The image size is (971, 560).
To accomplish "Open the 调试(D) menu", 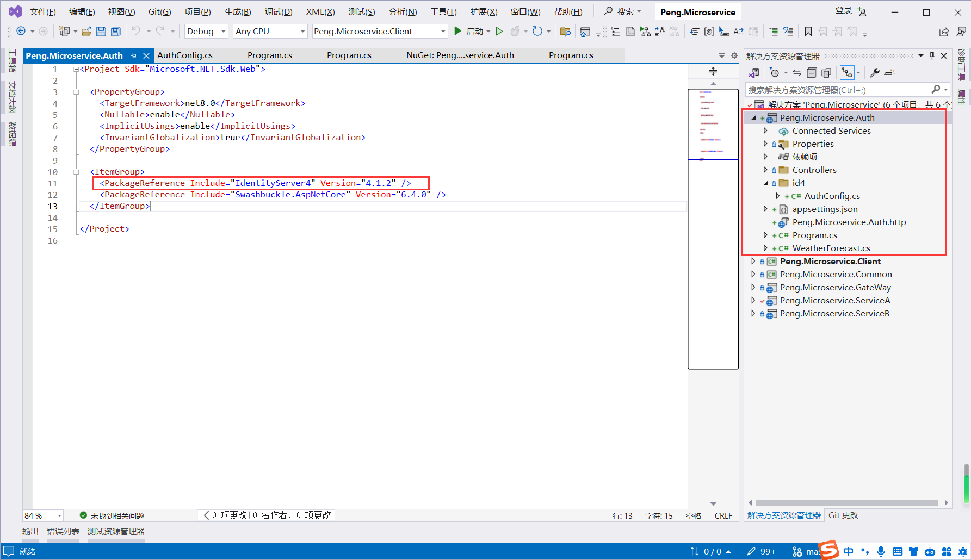I will point(279,12).
